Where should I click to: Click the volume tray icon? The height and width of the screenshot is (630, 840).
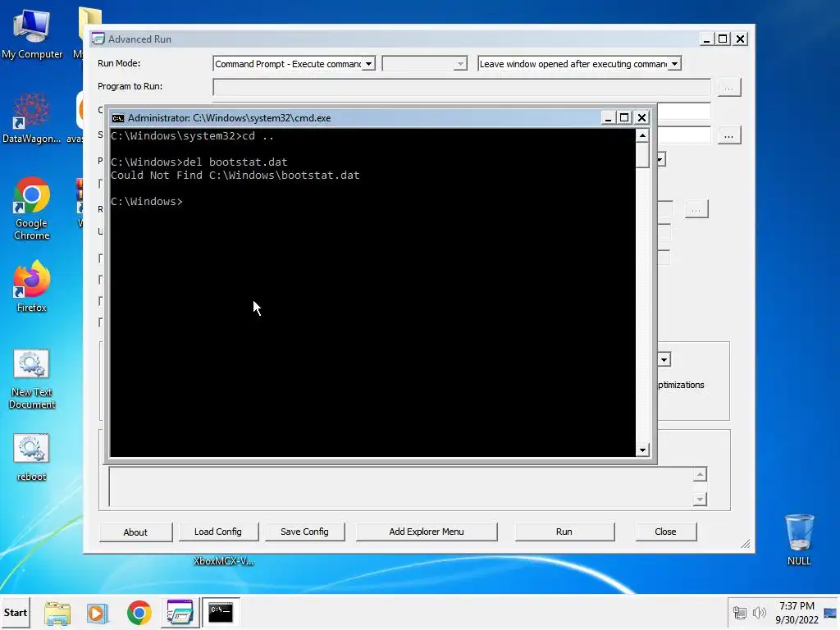coord(759,613)
